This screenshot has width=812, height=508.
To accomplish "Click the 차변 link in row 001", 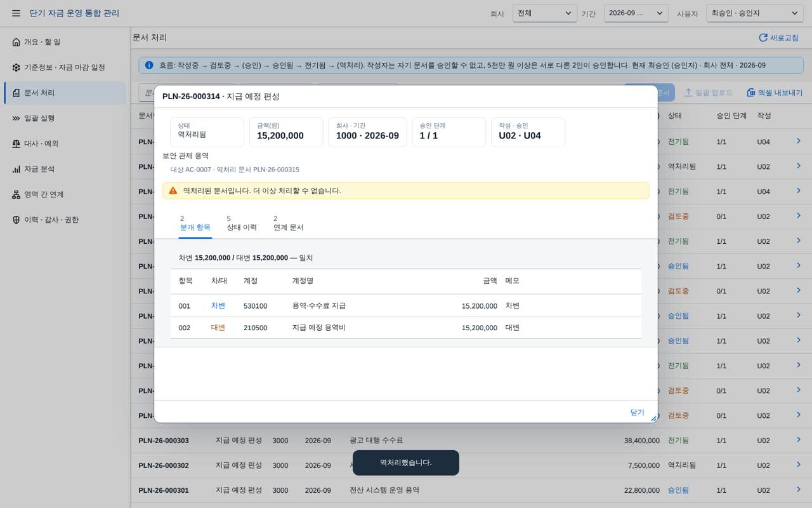I will [218, 305].
